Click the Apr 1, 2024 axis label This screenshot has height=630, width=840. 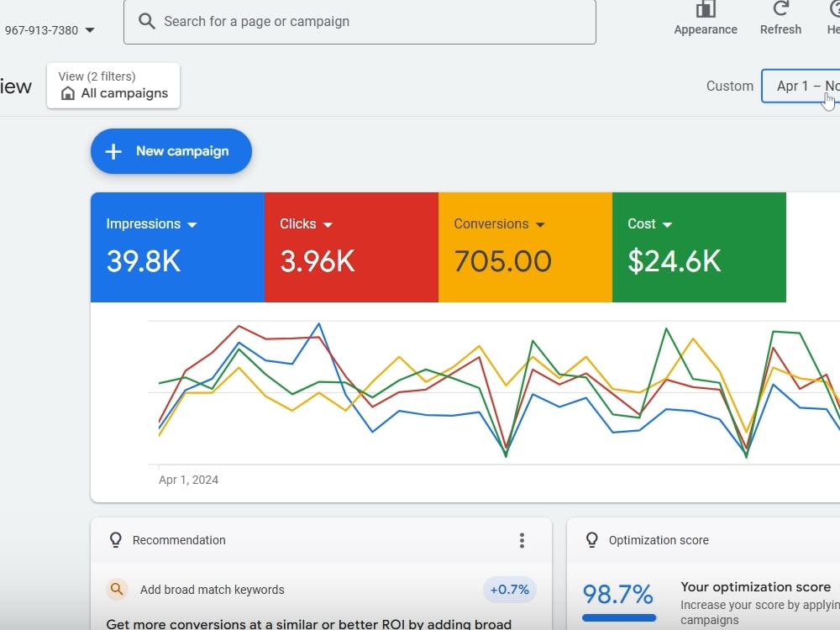(188, 480)
